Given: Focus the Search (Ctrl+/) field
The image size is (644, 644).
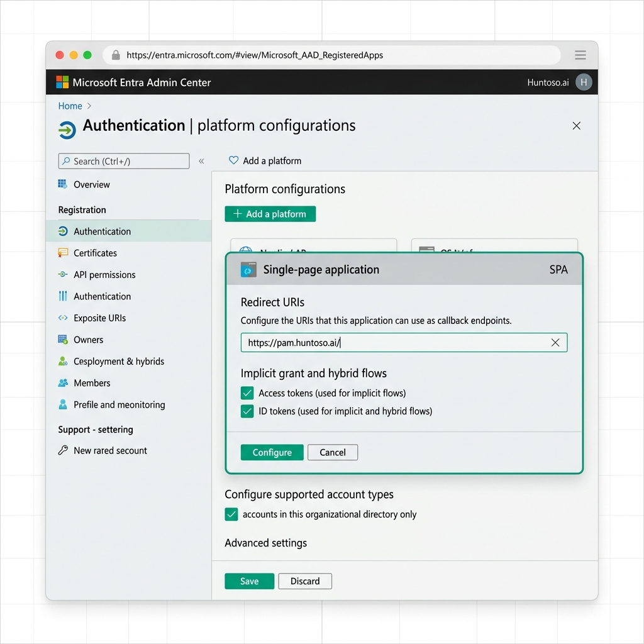Looking at the screenshot, I should 124,161.
